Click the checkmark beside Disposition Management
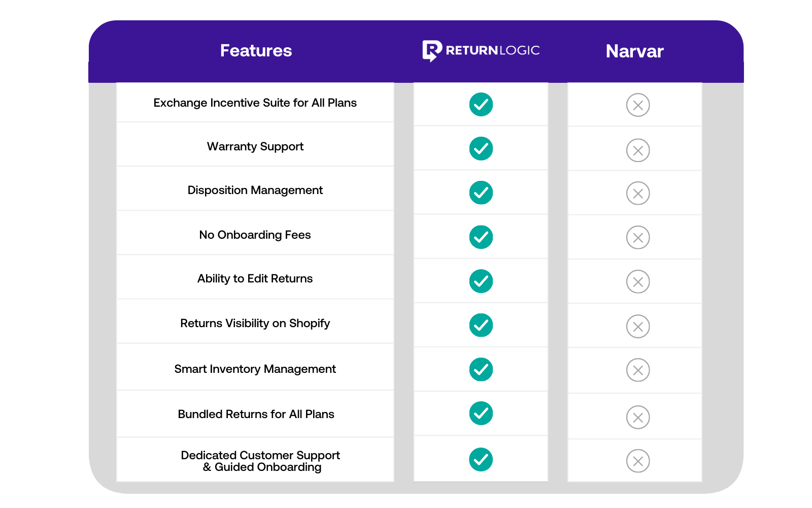This screenshot has height=508, width=812. pos(481,193)
